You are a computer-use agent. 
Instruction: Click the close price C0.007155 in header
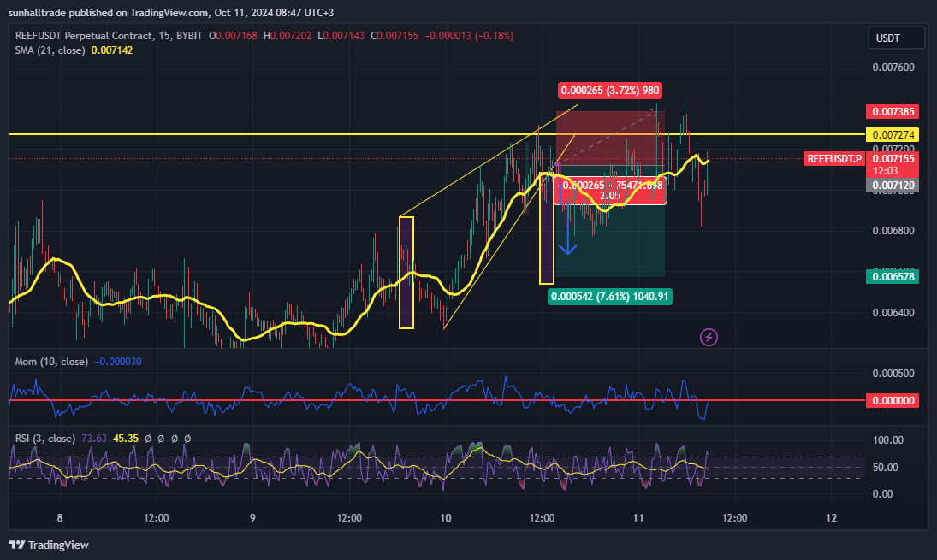[x=394, y=36]
